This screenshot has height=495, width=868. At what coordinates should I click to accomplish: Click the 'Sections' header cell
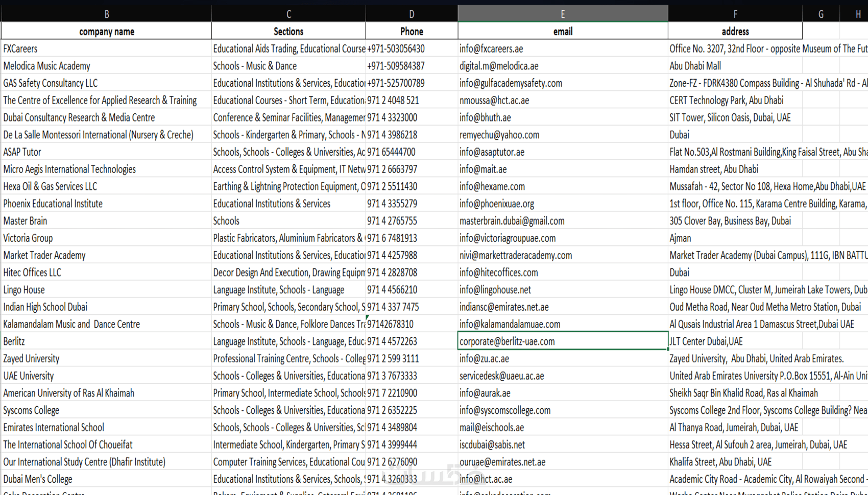(288, 31)
